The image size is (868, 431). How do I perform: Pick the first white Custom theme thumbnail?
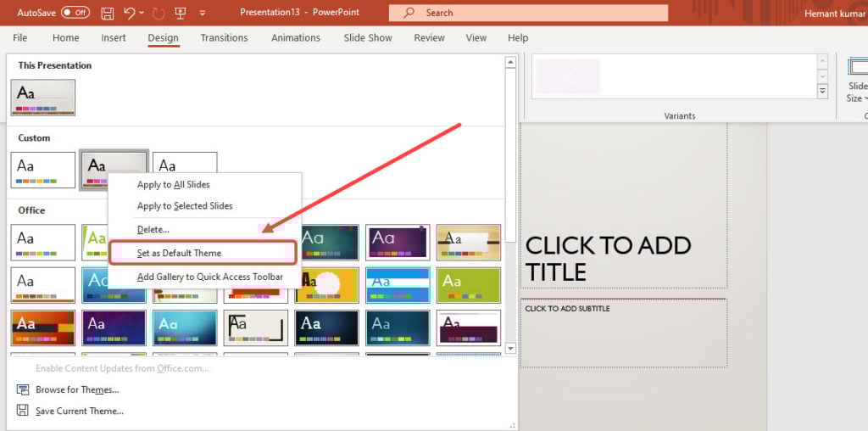coord(43,170)
